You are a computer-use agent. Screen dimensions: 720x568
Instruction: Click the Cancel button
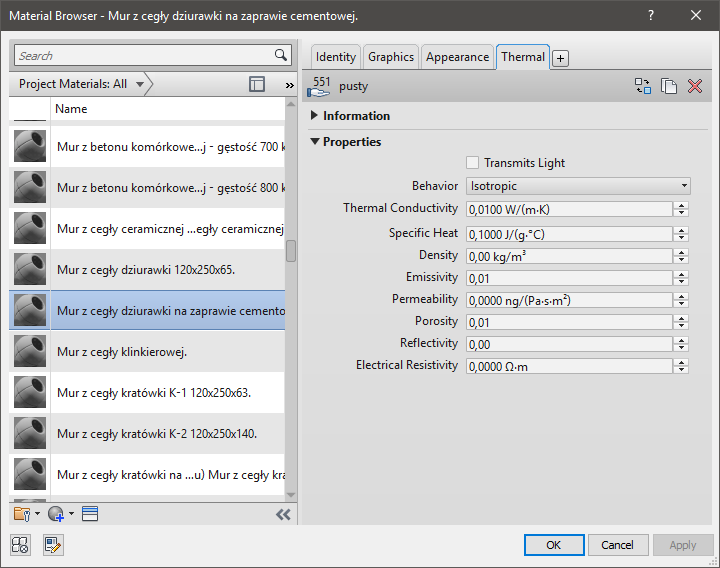tap(618, 545)
